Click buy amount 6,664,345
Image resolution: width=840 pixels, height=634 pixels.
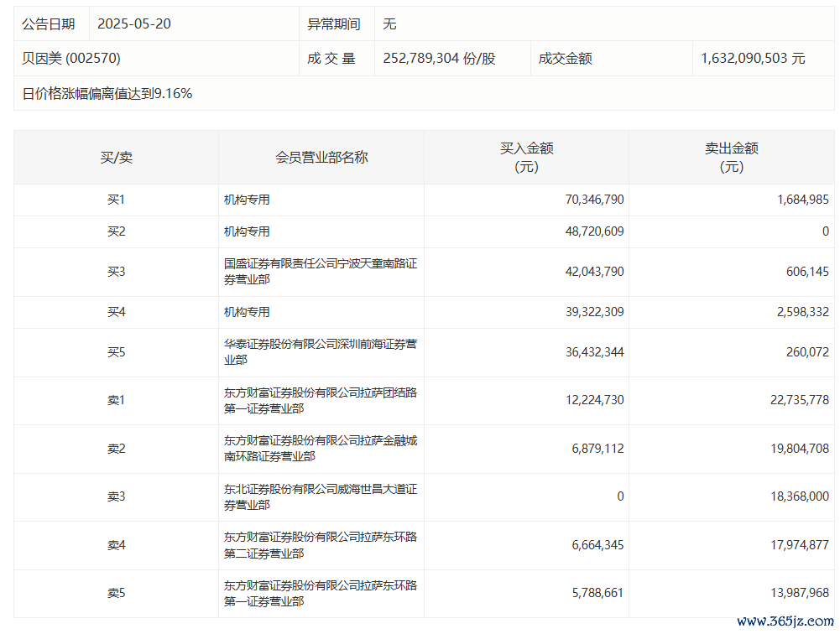[597, 545]
